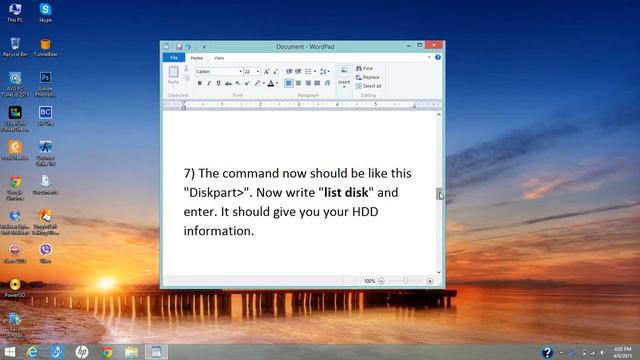Center align the text
Image resolution: width=640 pixels, height=360 pixels.
[298, 83]
